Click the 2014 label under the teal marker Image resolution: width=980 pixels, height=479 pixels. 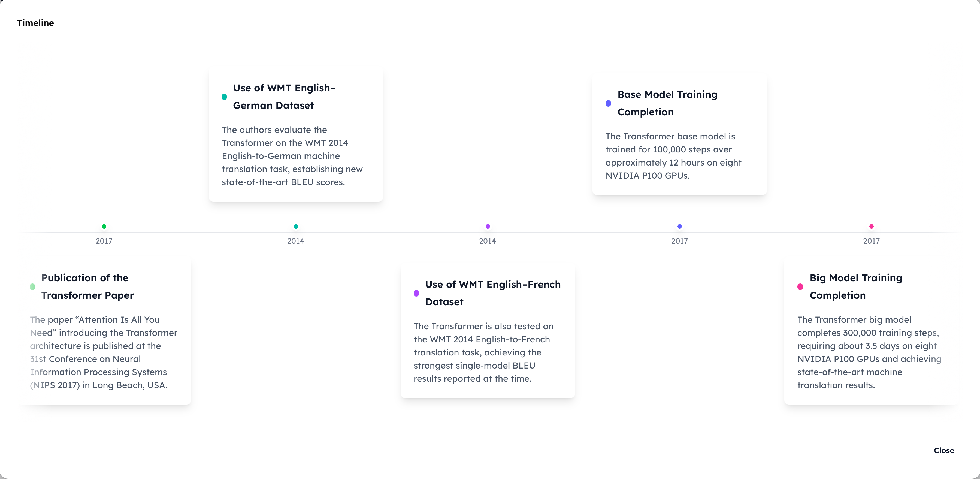click(x=296, y=241)
